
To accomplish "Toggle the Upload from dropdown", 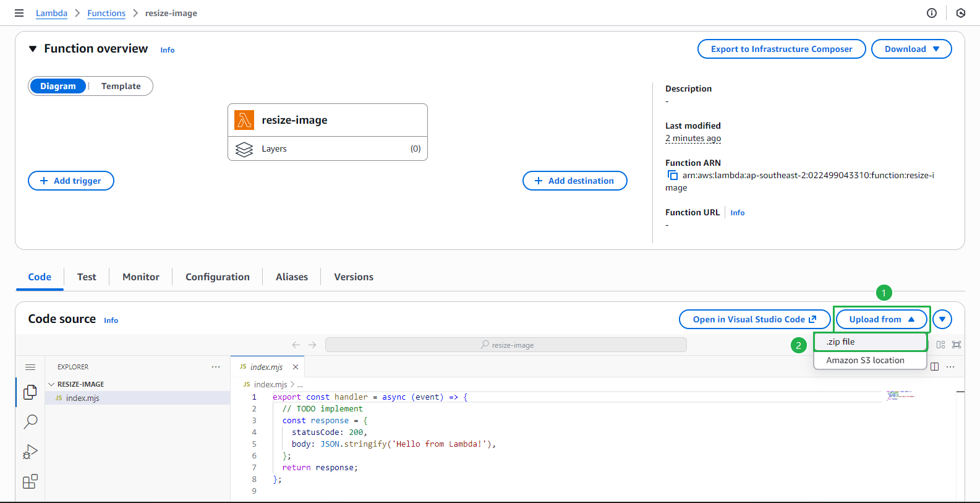I will 882,319.
